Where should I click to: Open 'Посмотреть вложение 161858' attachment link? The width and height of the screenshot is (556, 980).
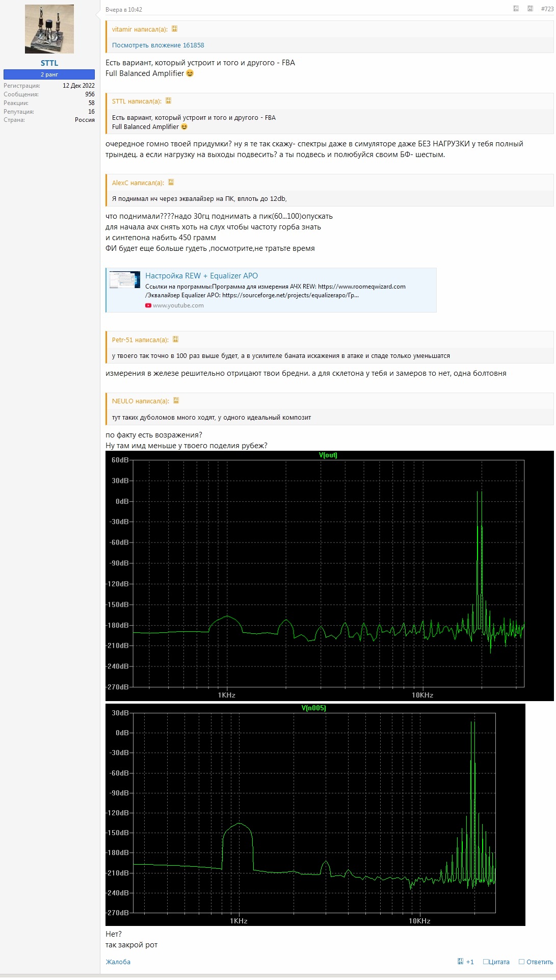[x=158, y=45]
